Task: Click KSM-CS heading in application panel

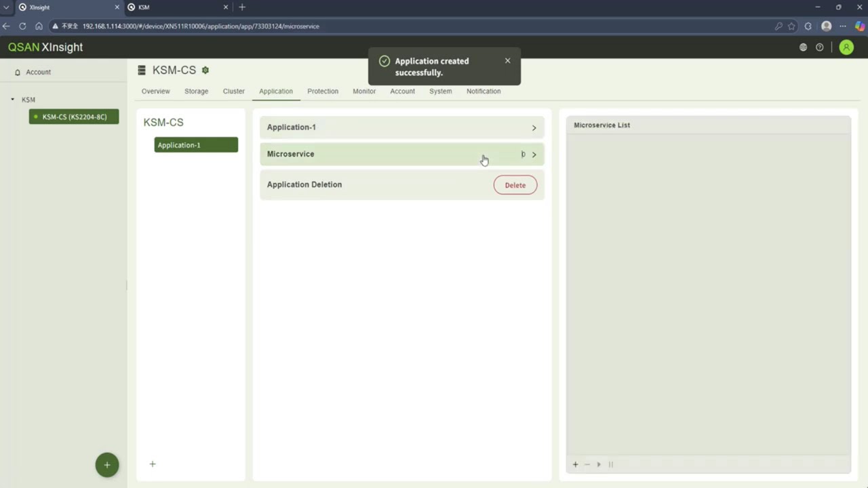Action: coord(163,123)
